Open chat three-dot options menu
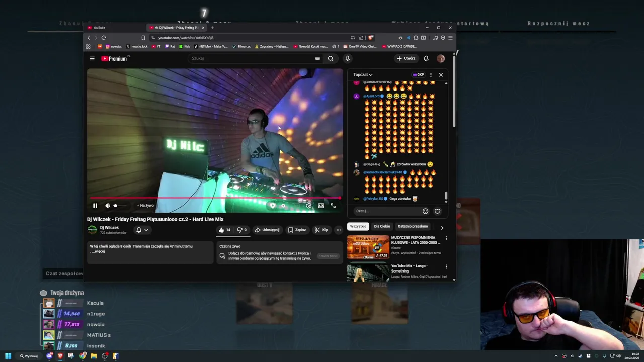Image resolution: width=644 pixels, height=362 pixels. (x=431, y=75)
